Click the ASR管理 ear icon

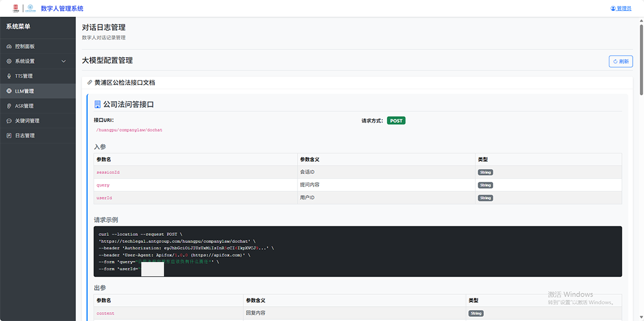click(9, 106)
